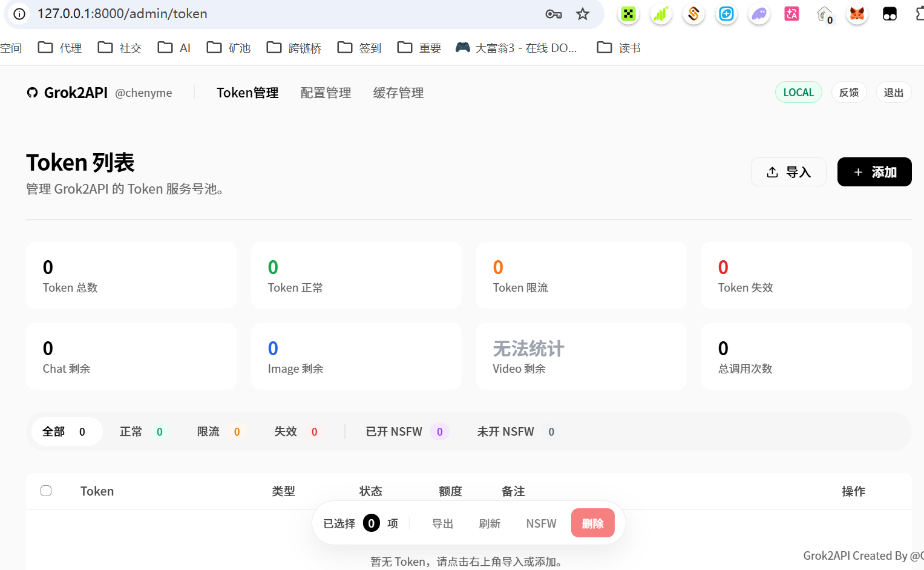Go to 缓存管理 page
This screenshot has width=924, height=570.
point(398,93)
